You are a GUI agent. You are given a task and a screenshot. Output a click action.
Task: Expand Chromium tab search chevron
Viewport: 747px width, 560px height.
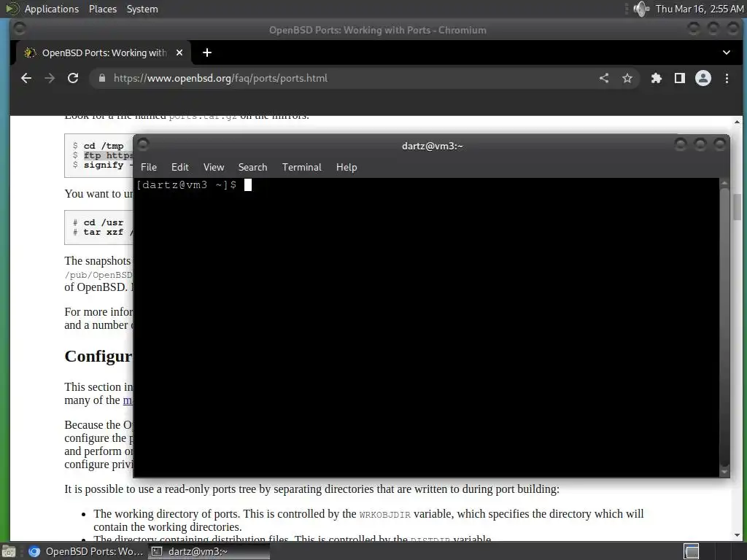click(x=727, y=52)
